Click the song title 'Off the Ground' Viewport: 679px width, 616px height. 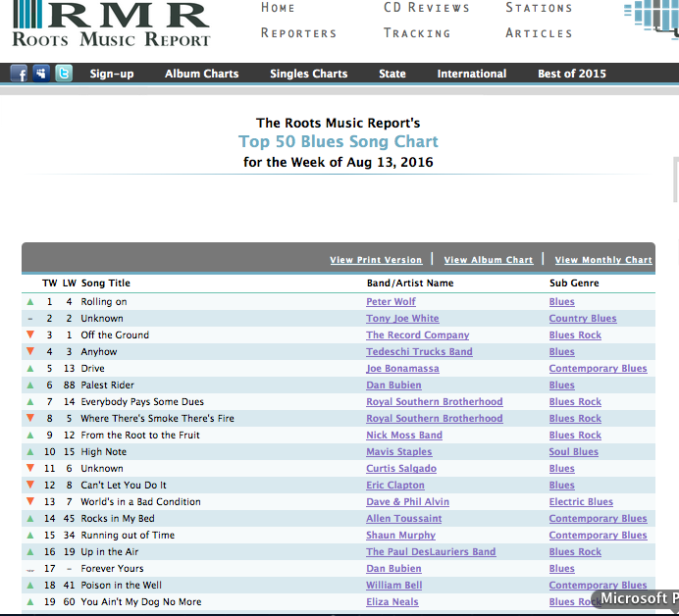point(115,335)
